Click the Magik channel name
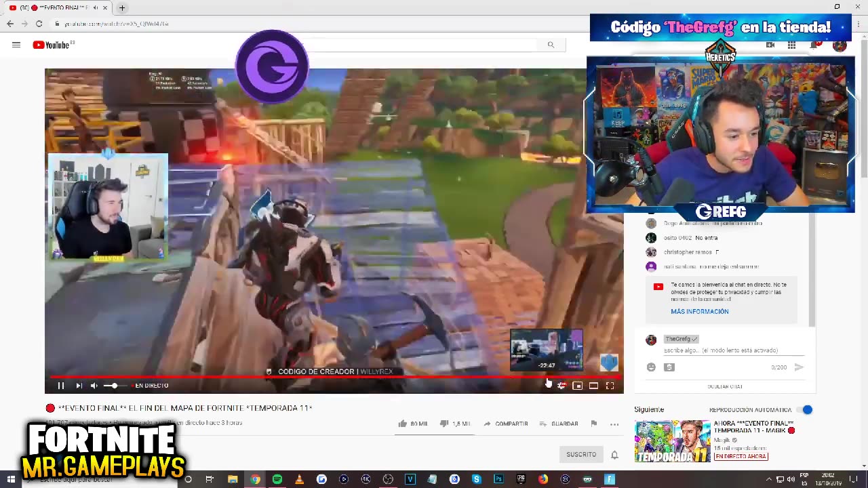Viewport: 868px width, 488px height. point(722,440)
